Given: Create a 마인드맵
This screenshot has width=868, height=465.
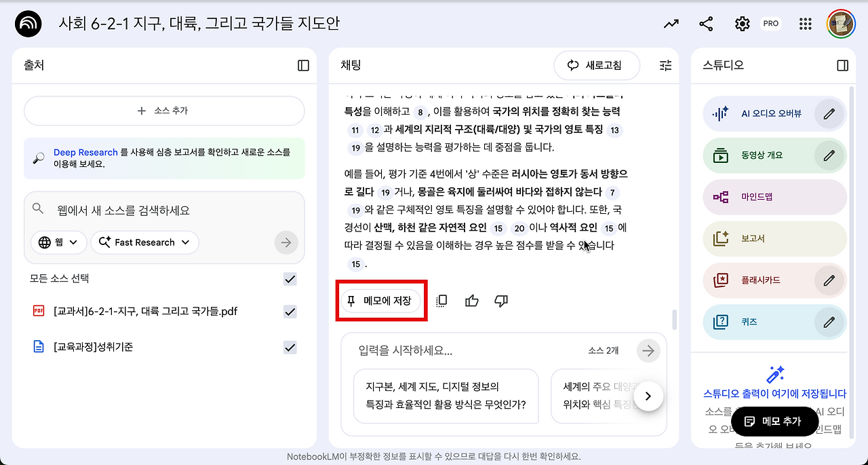Looking at the screenshot, I should point(775,197).
